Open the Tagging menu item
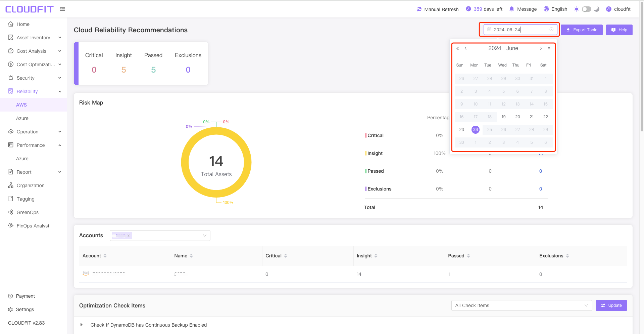Image resolution: width=644 pixels, height=334 pixels. click(34, 199)
